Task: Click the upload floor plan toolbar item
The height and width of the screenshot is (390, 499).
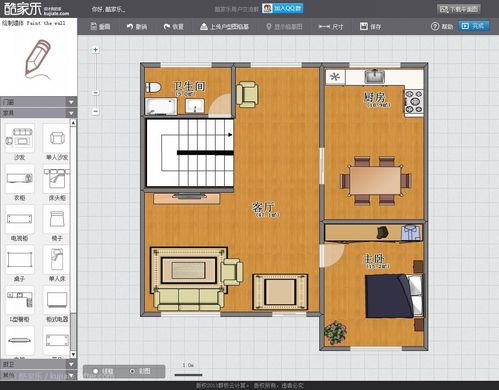Action: click(224, 27)
